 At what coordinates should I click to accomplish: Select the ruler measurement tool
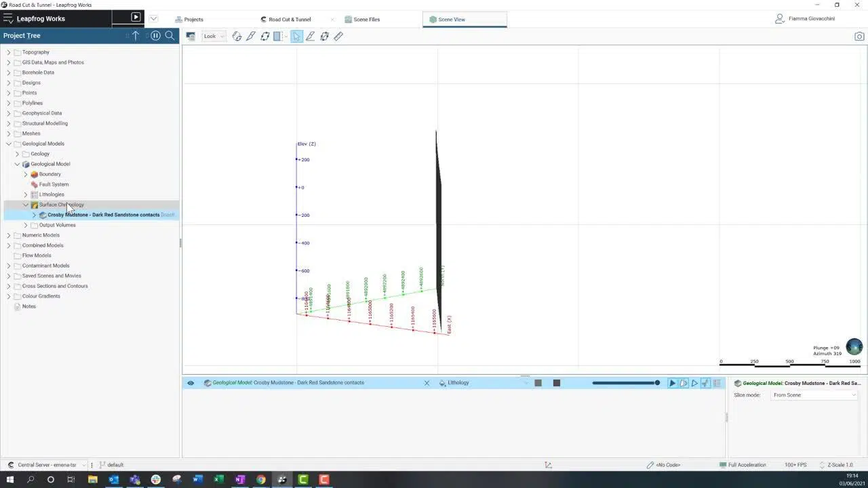pyautogui.click(x=338, y=36)
